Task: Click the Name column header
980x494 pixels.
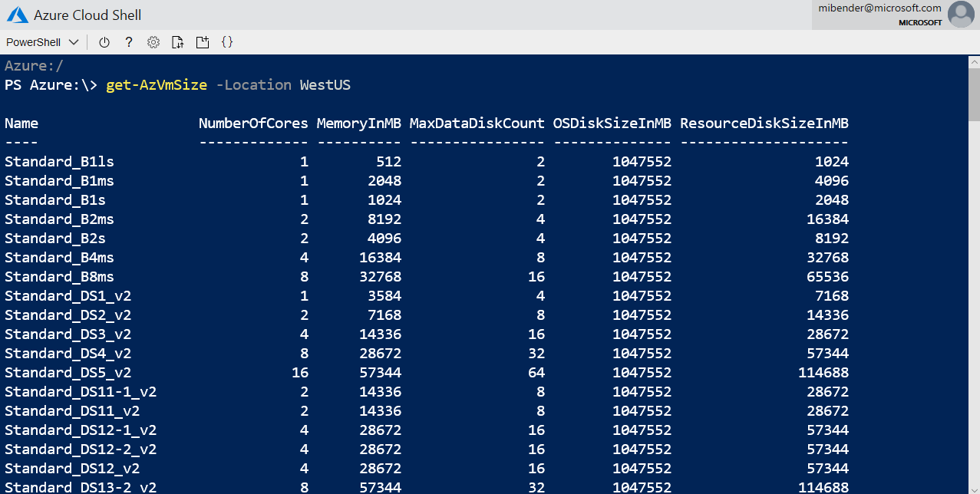Action: (x=21, y=123)
